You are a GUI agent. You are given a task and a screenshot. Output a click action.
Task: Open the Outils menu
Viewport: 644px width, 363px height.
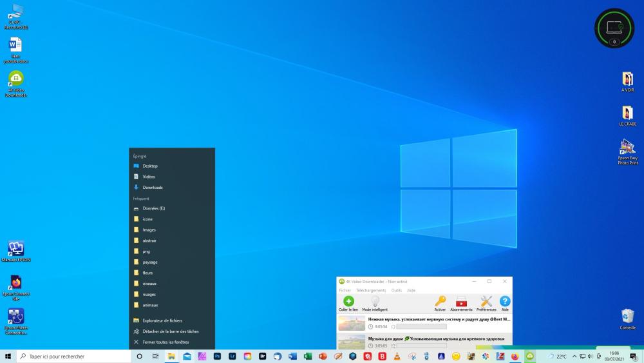tap(396, 290)
